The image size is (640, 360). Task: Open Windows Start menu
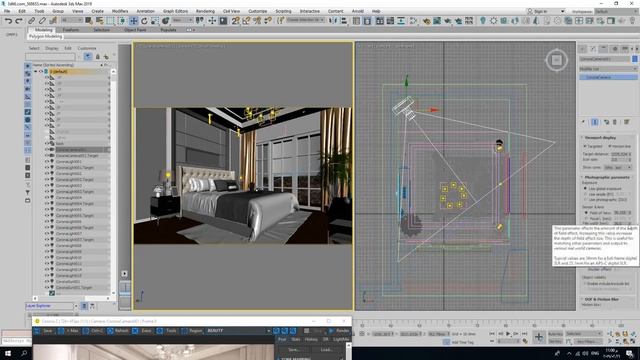click(x=8, y=353)
